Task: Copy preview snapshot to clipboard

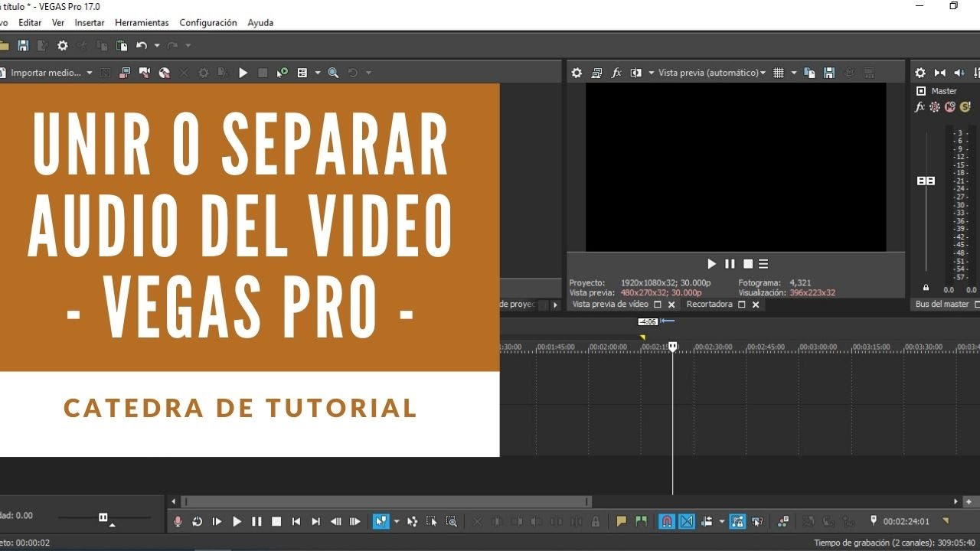Action: point(810,73)
